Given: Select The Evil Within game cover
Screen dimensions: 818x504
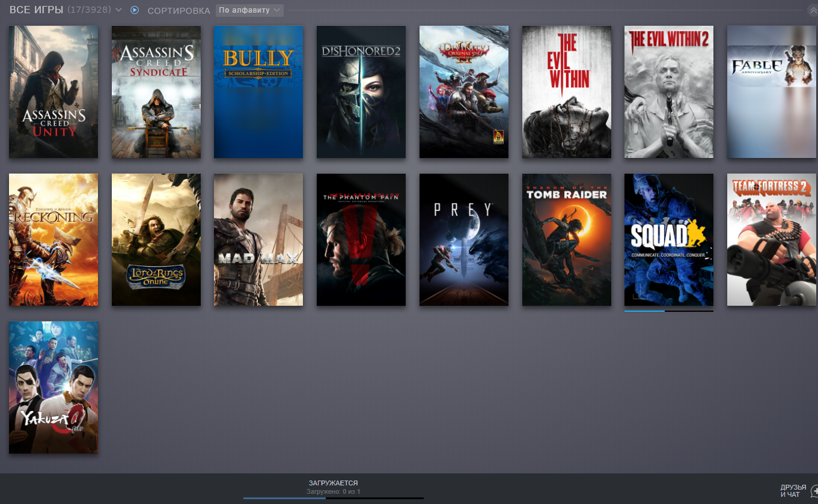Looking at the screenshot, I should pos(567,92).
